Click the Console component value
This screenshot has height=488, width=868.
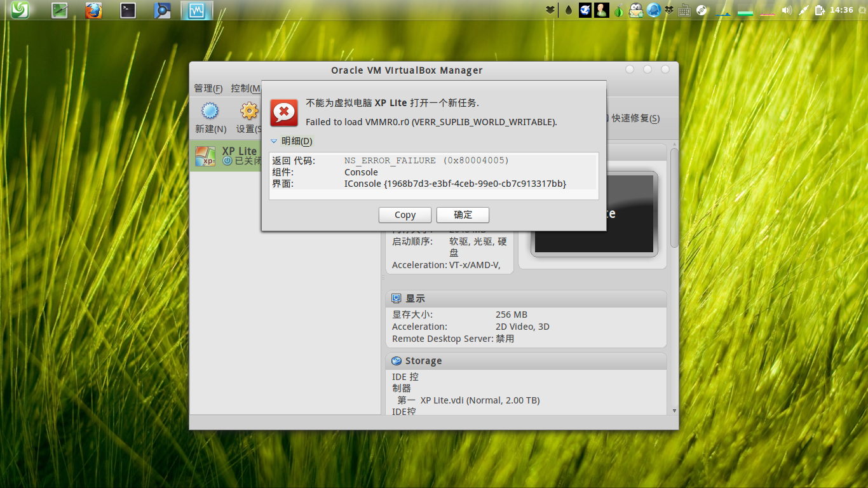pos(361,172)
